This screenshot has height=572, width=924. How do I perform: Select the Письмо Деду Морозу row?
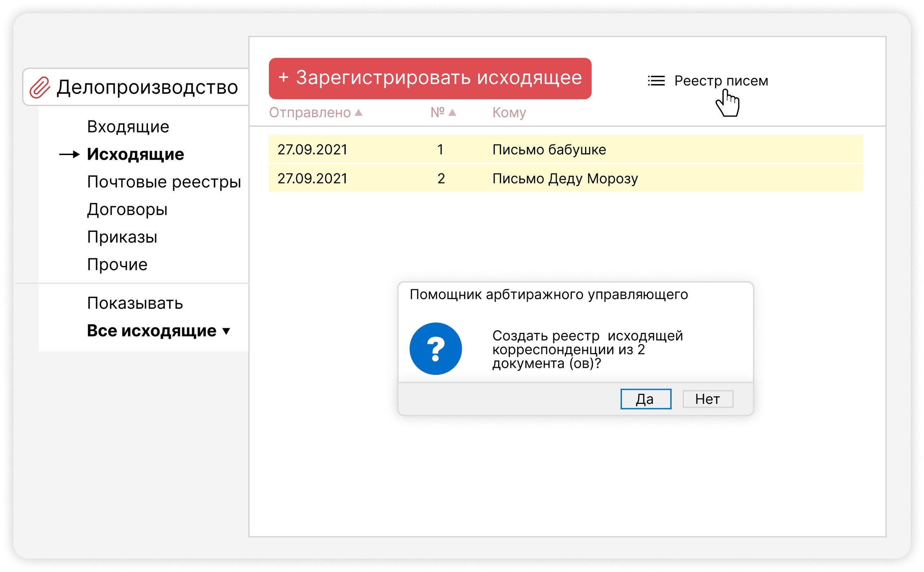566,179
